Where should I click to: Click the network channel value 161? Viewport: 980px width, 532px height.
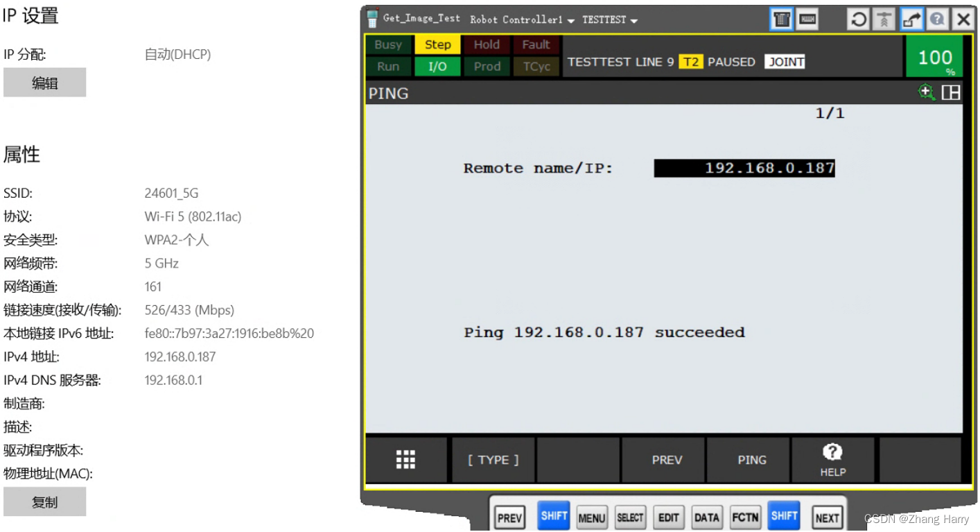(153, 286)
